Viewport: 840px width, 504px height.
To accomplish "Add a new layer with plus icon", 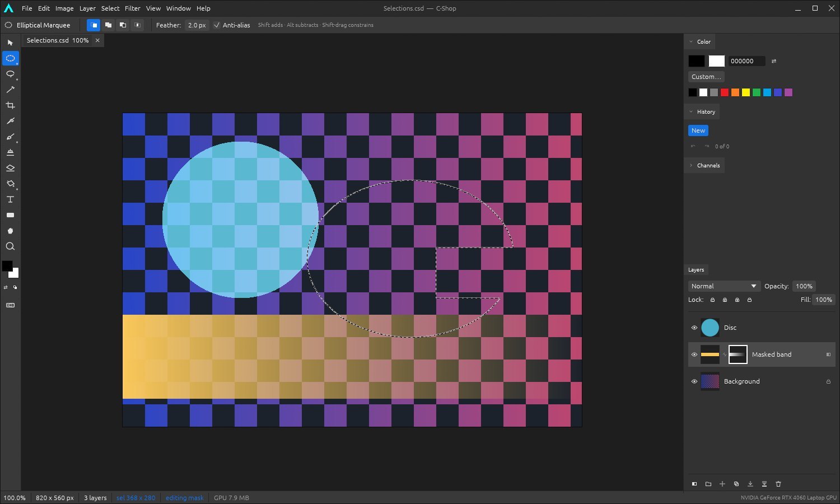I will 722,484.
